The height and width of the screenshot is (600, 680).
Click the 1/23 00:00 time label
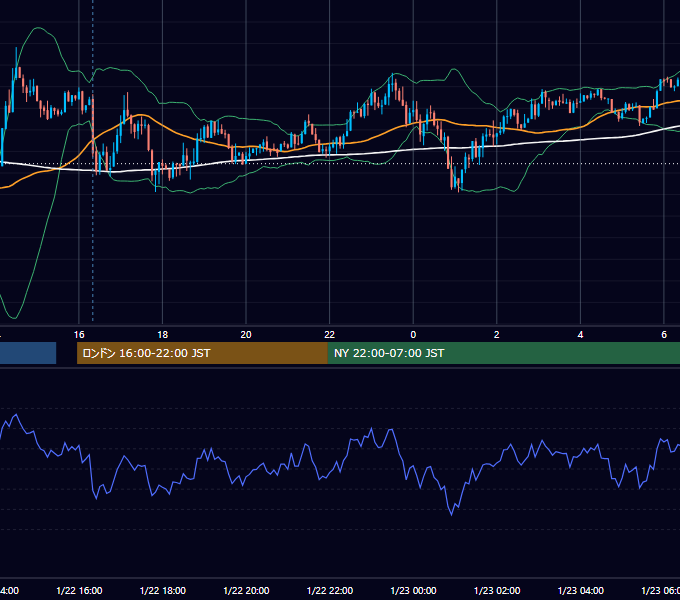click(413, 590)
